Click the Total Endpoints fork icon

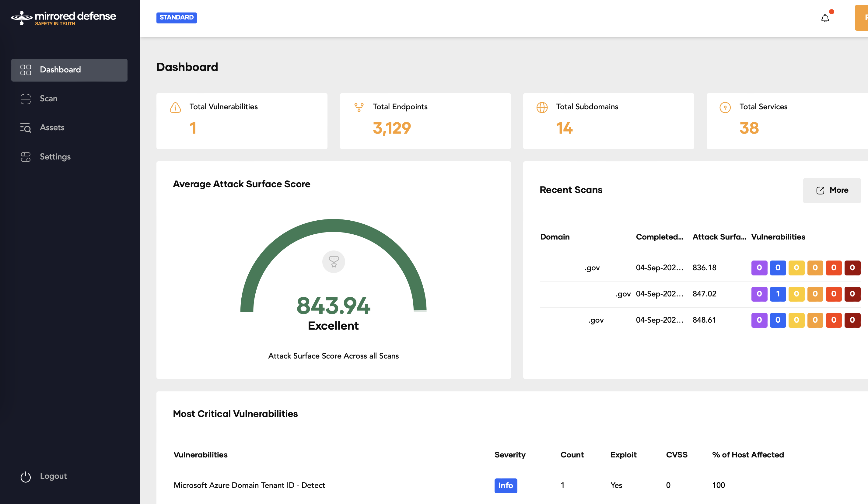(x=359, y=107)
